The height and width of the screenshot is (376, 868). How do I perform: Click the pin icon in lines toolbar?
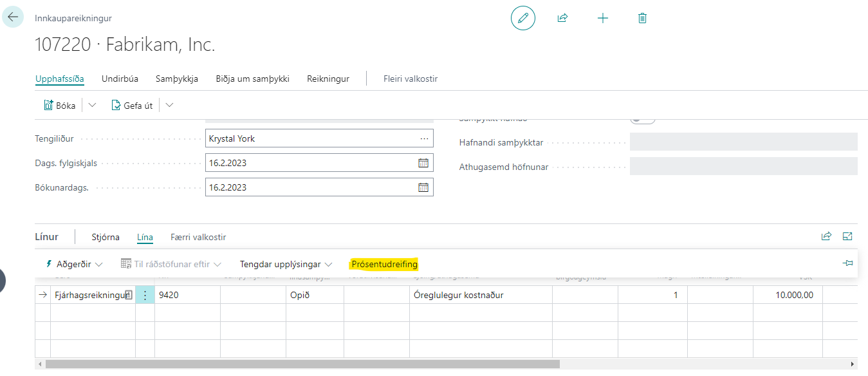tap(847, 263)
